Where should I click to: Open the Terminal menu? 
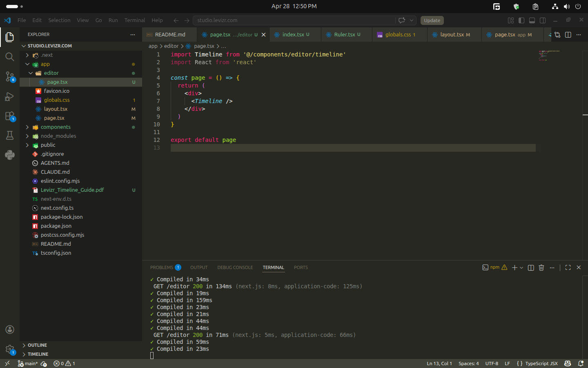(135, 20)
